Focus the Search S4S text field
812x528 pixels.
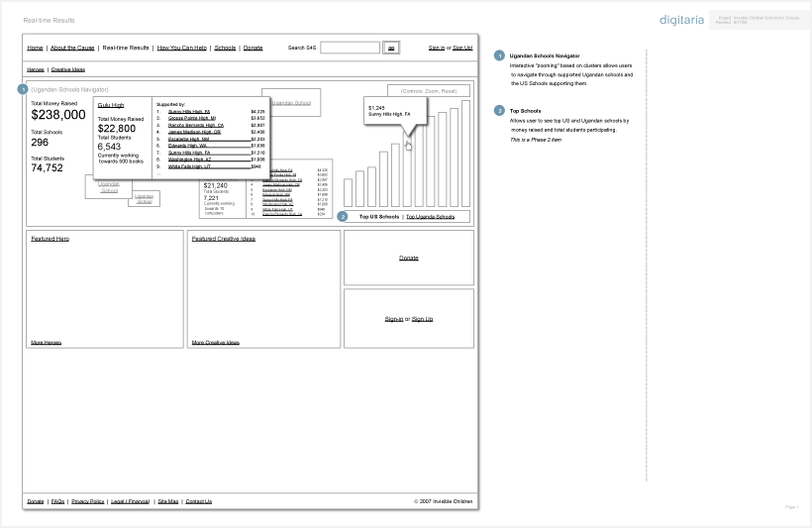coord(351,48)
